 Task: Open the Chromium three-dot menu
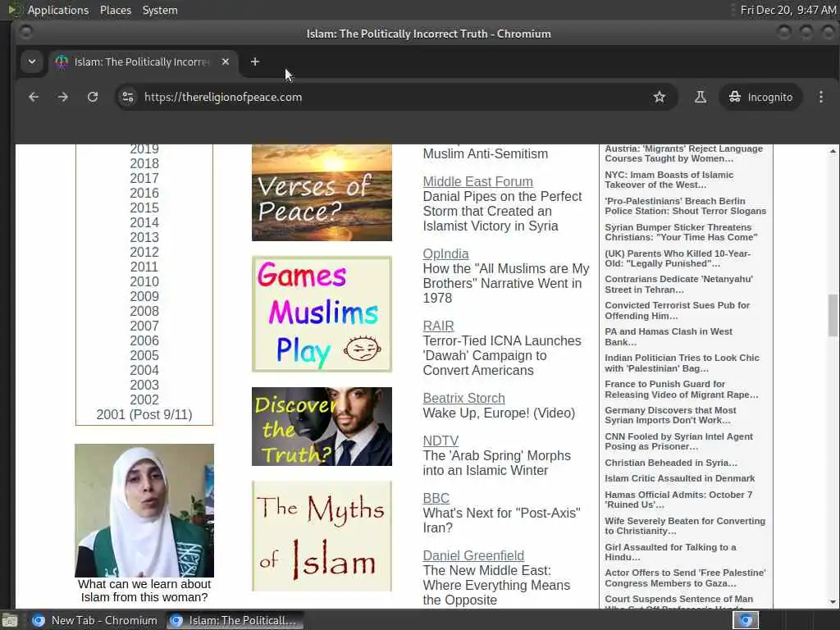pyautogui.click(x=820, y=97)
